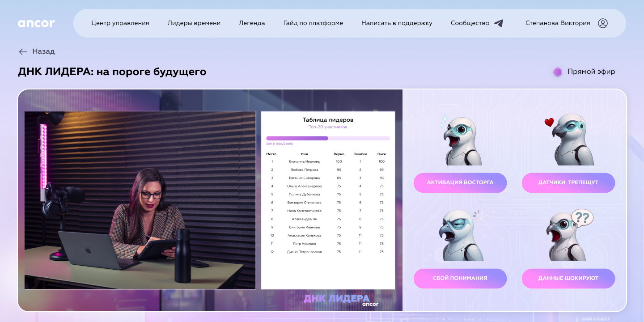Open the profile account icon
The image size is (644, 322).
point(602,23)
